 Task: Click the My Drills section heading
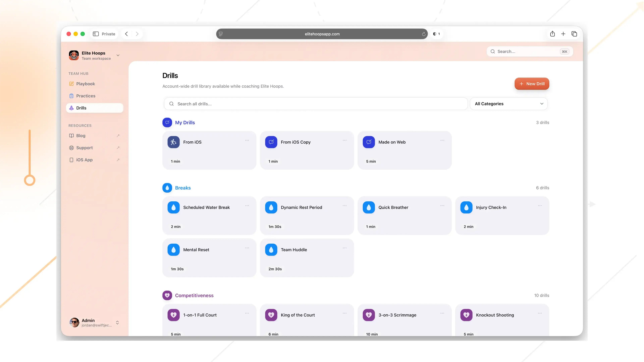click(x=185, y=122)
